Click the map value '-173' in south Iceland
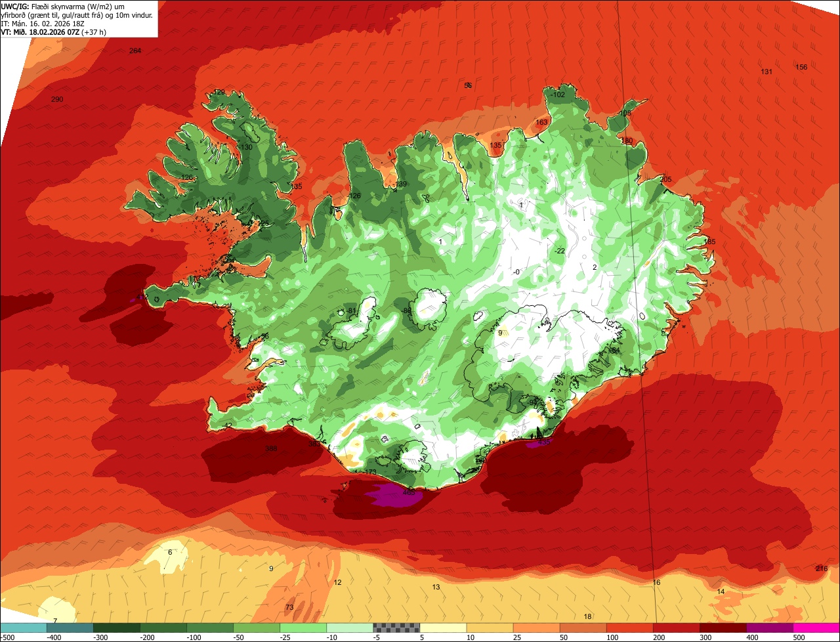The height and width of the screenshot is (642, 840). coord(371,472)
